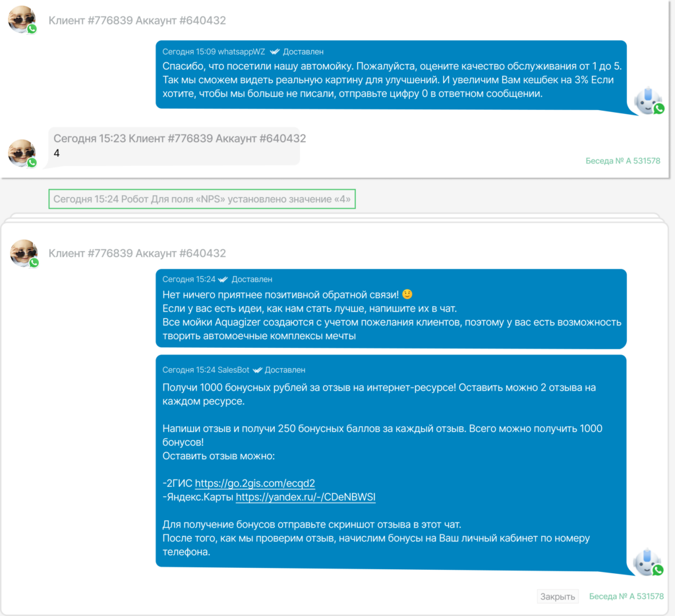Click WhatsApp badge on second conversation avatar
This screenshot has height=616, width=675.
pos(34,263)
